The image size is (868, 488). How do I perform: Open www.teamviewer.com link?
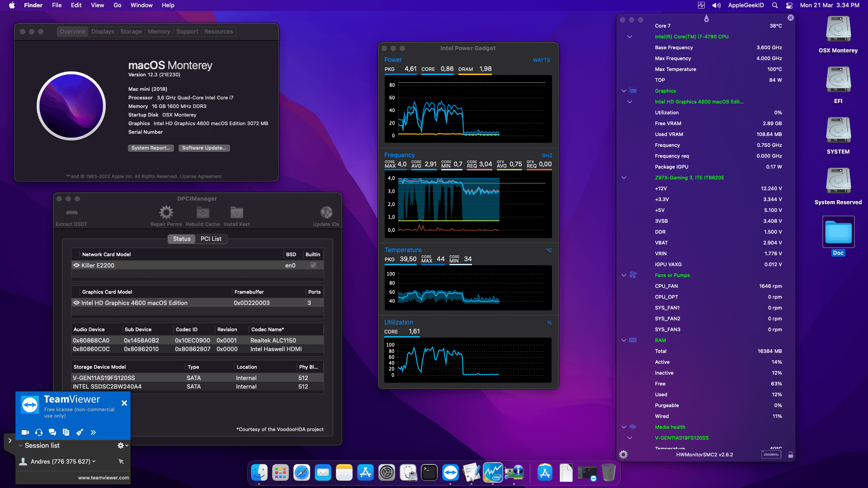[104, 478]
